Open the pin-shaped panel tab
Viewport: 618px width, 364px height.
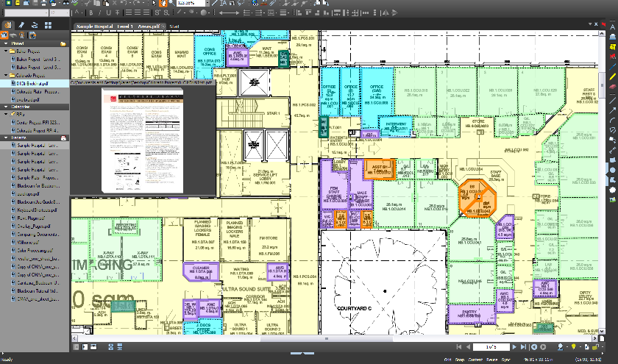click(x=21, y=25)
